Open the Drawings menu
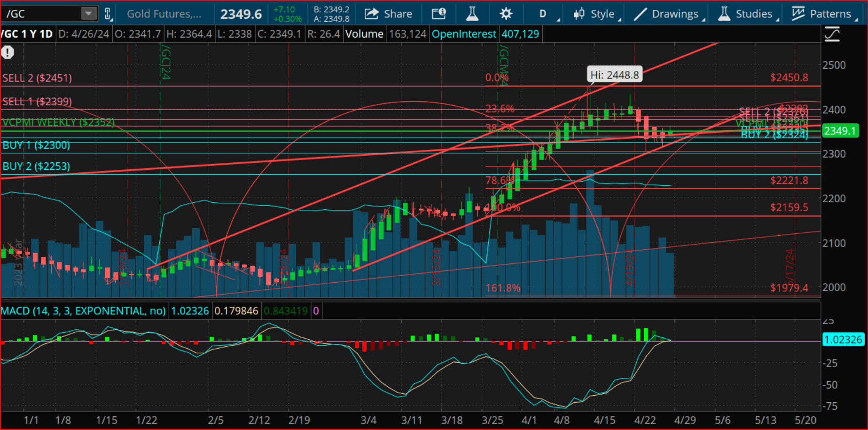 [669, 14]
